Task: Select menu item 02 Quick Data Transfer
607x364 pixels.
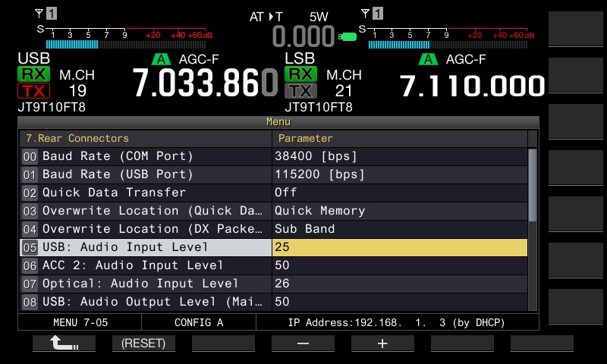Action: (145, 193)
